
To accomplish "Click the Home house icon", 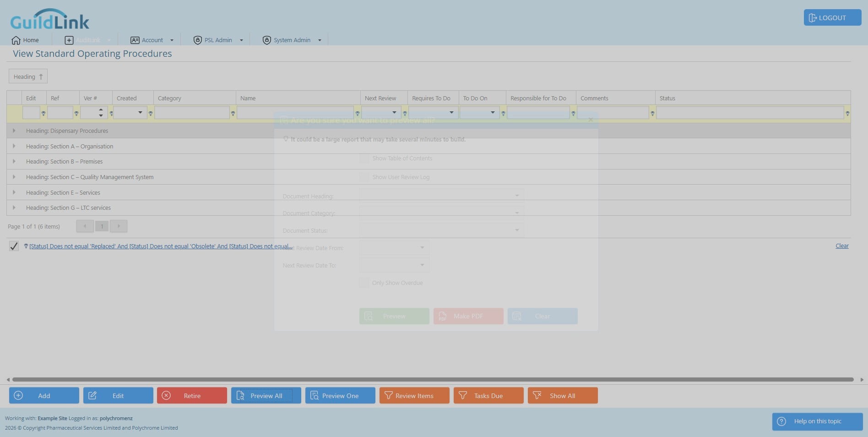I will [x=16, y=40].
